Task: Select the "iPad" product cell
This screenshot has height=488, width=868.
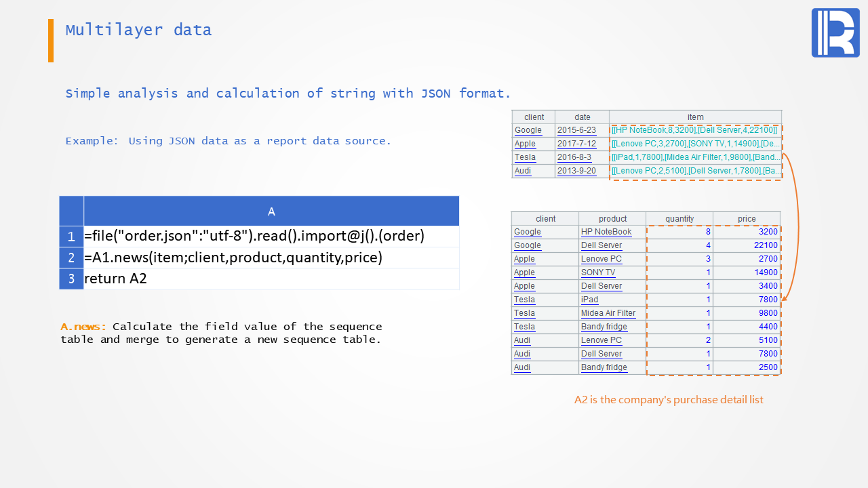Action: point(612,300)
